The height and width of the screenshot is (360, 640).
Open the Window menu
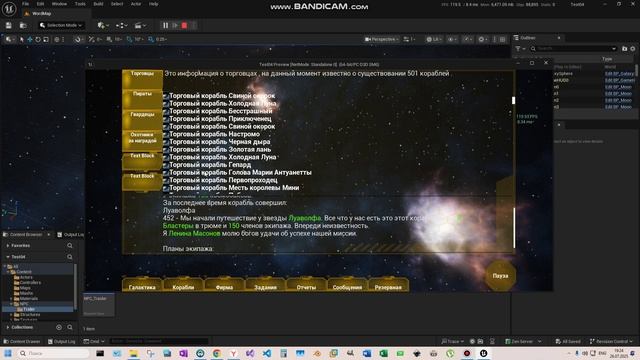59,4
